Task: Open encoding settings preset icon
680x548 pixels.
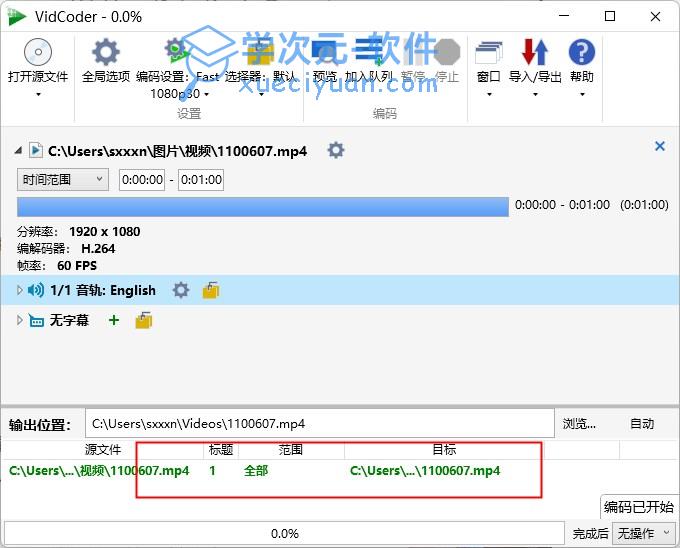Action: tap(178, 52)
